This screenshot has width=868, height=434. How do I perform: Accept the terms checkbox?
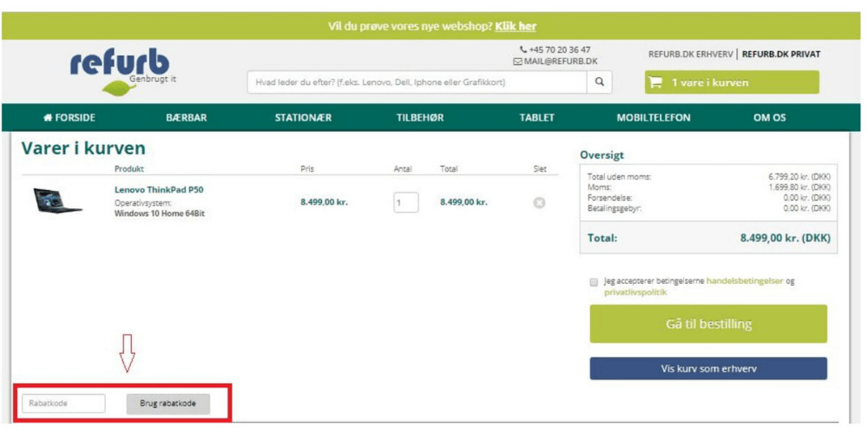[594, 282]
